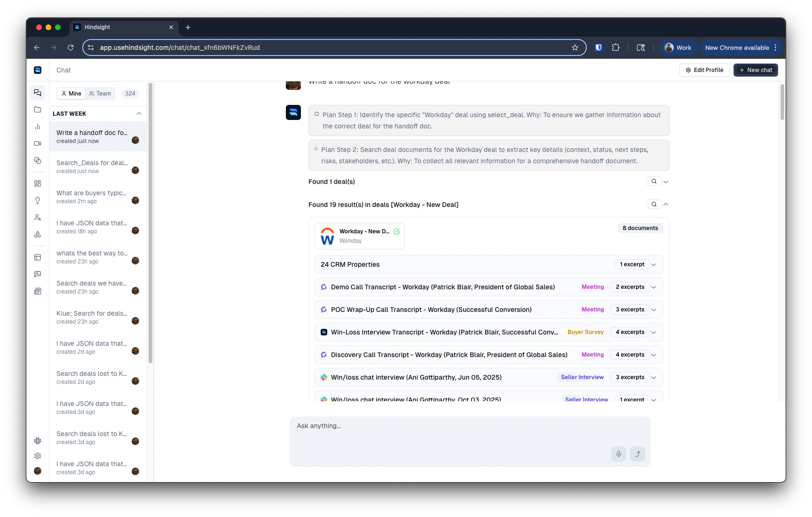The width and height of the screenshot is (812, 517).
Task: Select the Mine chats filter
Action: tap(71, 93)
